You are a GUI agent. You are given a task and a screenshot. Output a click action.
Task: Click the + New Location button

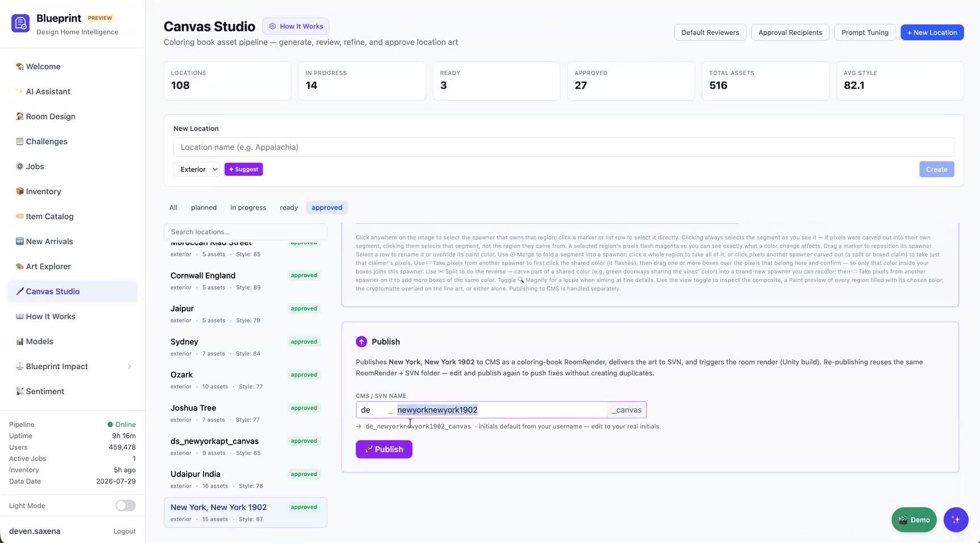[932, 32]
